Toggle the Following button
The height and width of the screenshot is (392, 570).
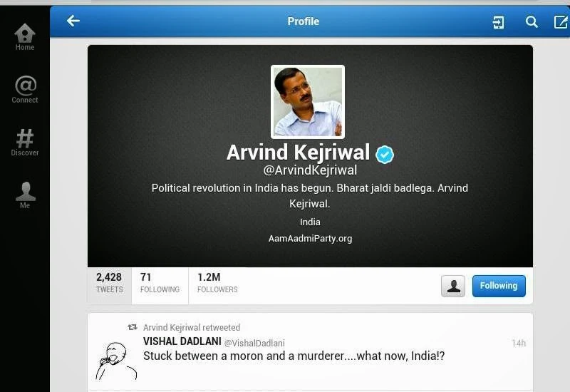pos(499,286)
